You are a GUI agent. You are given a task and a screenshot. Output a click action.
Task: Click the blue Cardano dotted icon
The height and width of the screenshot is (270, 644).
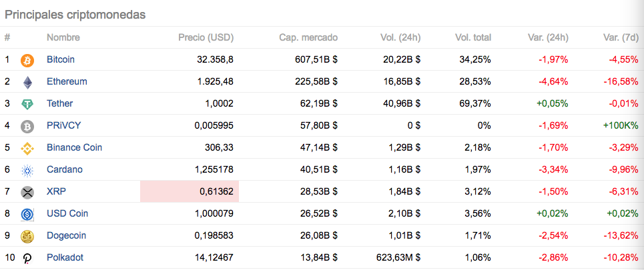click(x=27, y=170)
